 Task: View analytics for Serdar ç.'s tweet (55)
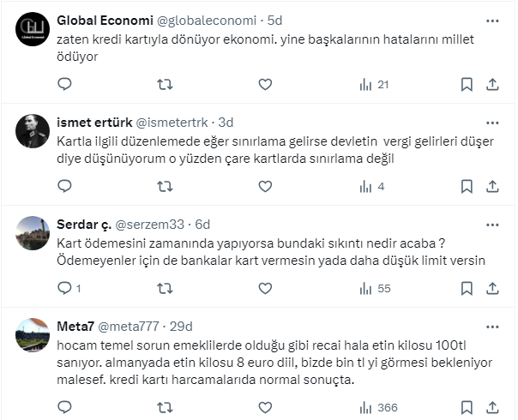coord(376,288)
